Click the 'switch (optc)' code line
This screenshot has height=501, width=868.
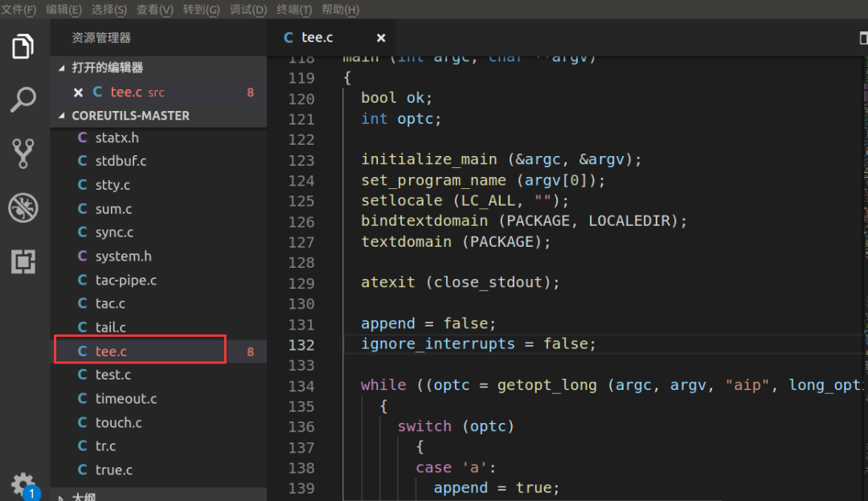point(456,426)
